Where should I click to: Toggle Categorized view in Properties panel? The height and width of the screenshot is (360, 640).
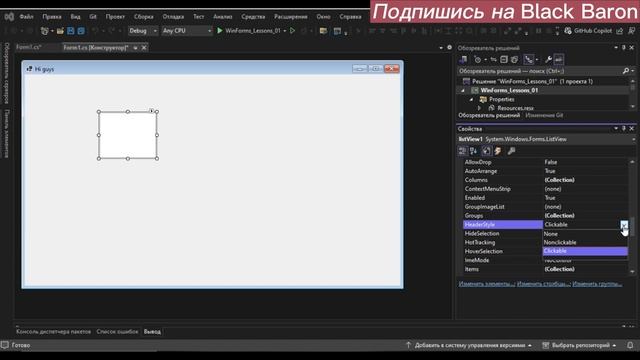[462, 151]
